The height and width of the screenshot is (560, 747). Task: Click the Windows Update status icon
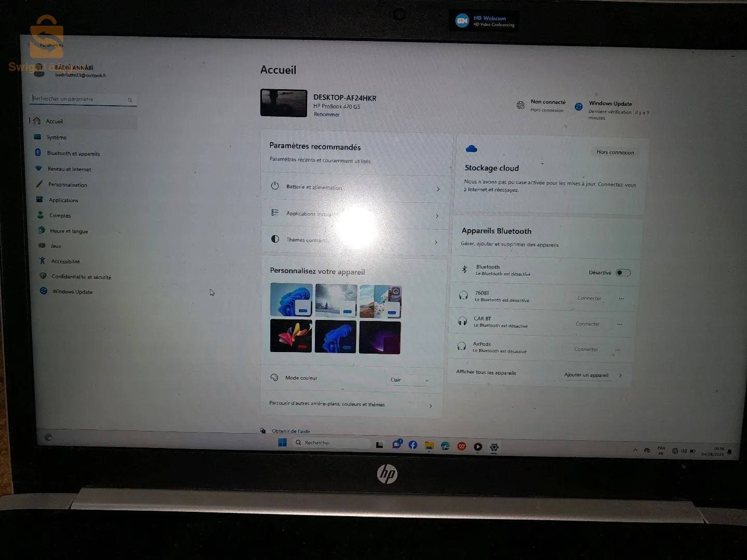click(x=578, y=107)
